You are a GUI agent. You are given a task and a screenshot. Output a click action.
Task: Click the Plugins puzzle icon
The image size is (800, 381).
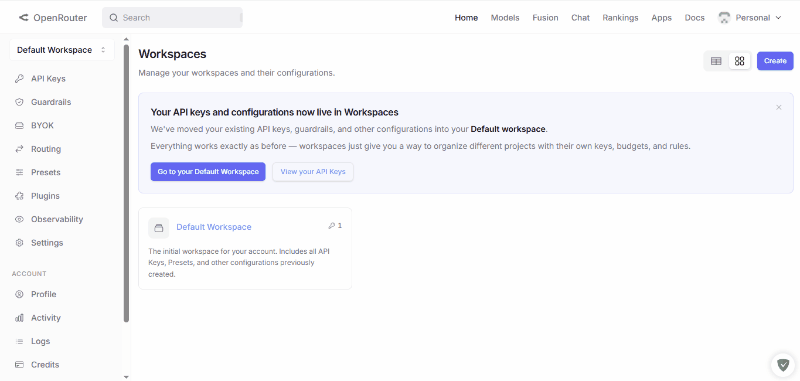19,196
